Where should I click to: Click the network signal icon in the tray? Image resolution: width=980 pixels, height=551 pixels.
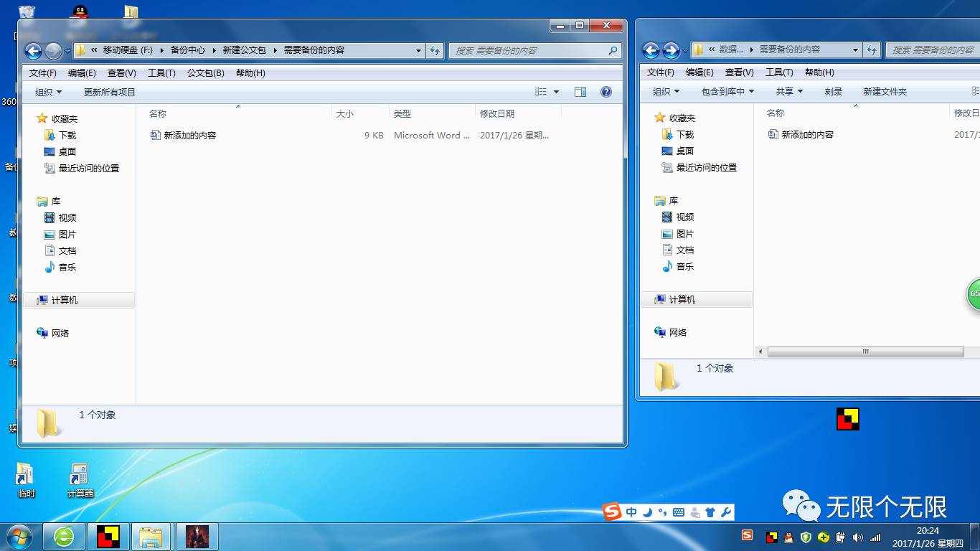point(876,537)
